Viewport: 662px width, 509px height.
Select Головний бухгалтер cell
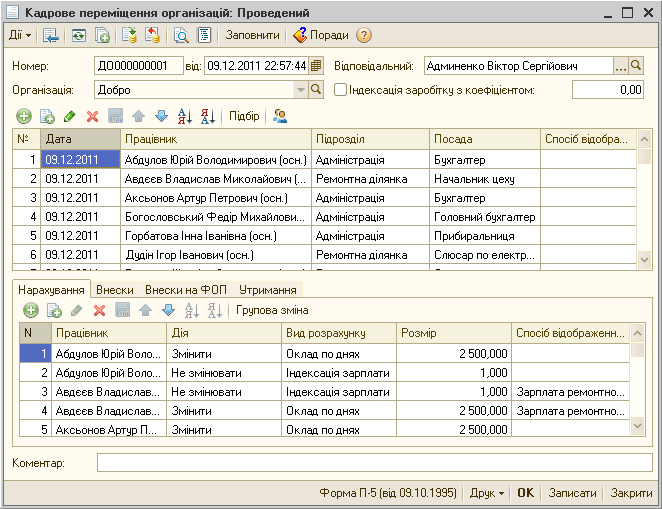[485, 217]
